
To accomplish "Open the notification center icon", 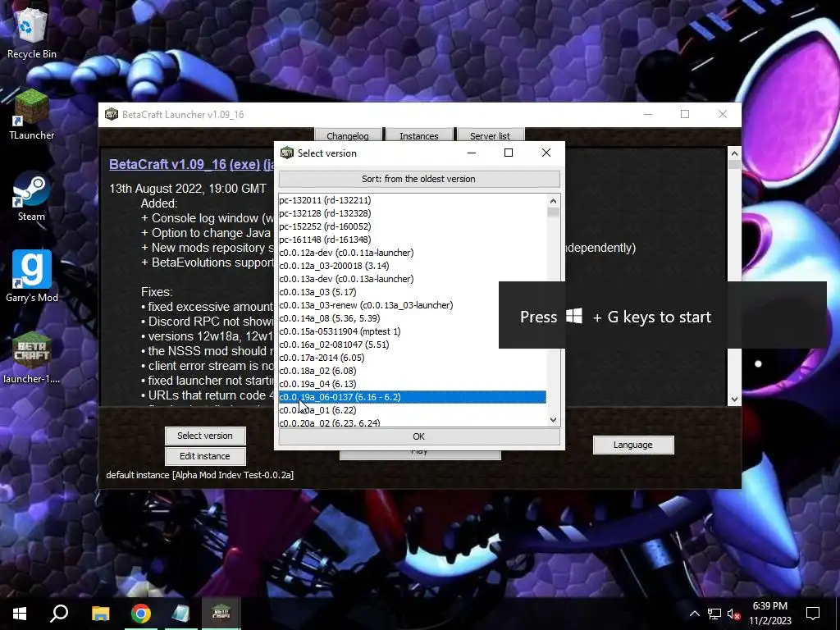I will (813, 614).
